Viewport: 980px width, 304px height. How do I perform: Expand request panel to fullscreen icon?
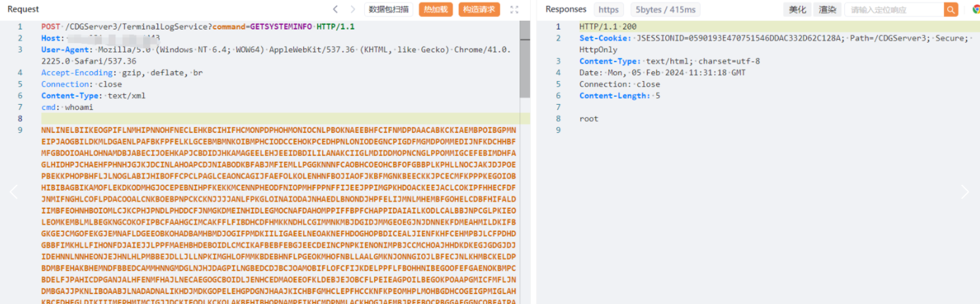coord(514,9)
